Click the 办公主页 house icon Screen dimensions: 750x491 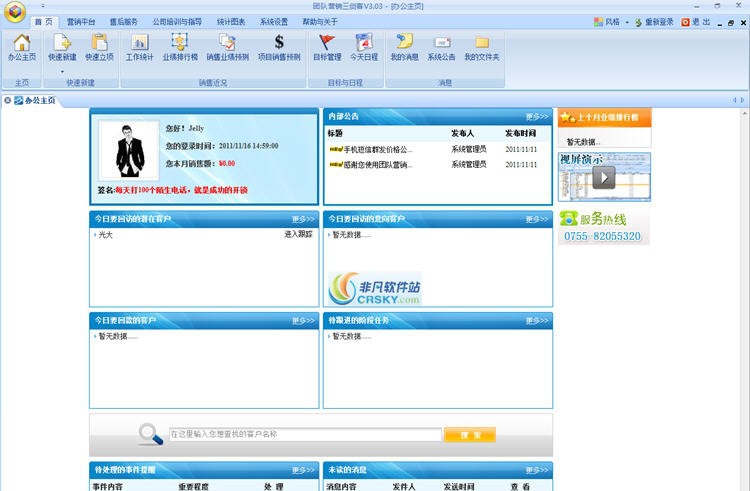[x=22, y=43]
